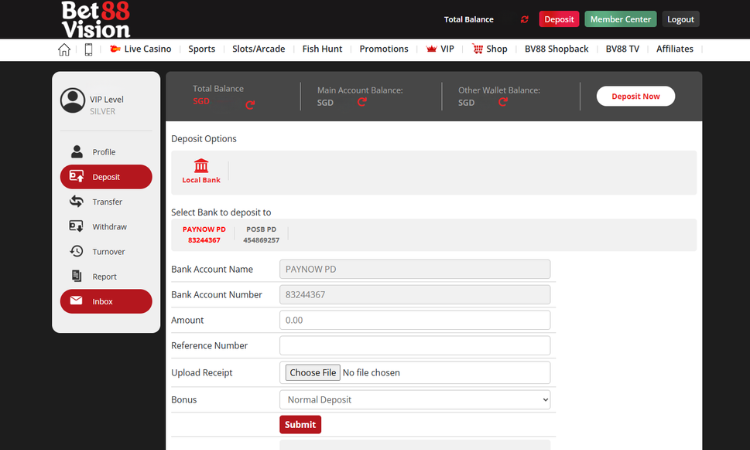Open the mobile phone icon link
Image resolution: width=750 pixels, height=450 pixels.
(88, 49)
